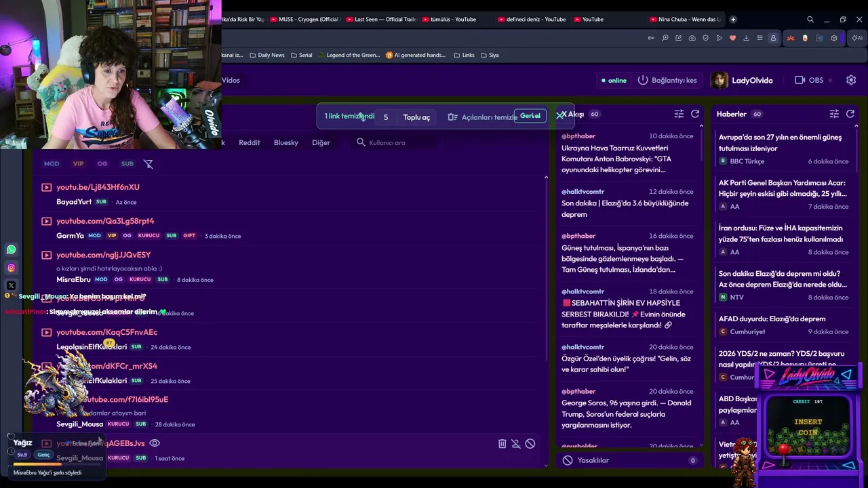The image size is (868, 488).
Task: Delete the link in the hovered bottom row
Action: point(502,444)
